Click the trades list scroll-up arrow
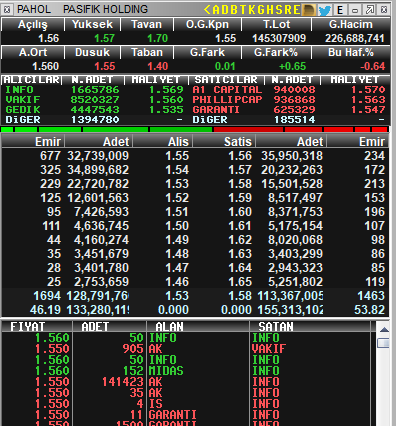 coord(384,330)
